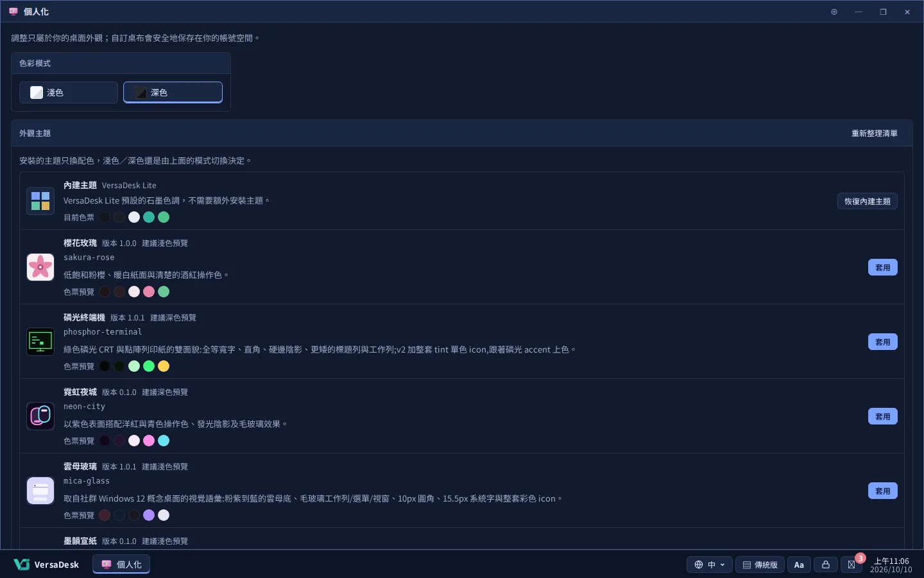This screenshot has height=578, width=924.
Task: Switch to the 個人化 taskbar window tab
Action: [121, 565]
